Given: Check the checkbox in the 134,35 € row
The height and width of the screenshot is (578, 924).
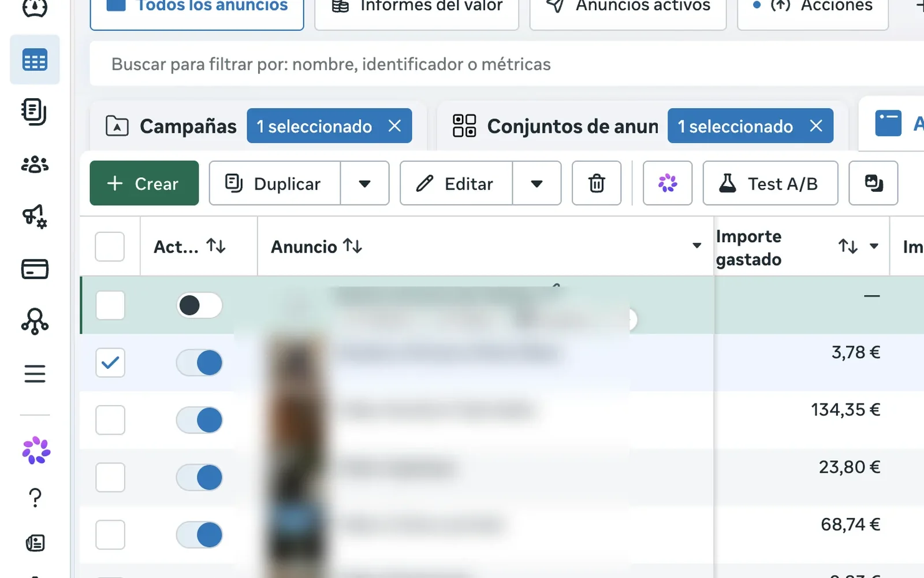Looking at the screenshot, I should click(110, 420).
